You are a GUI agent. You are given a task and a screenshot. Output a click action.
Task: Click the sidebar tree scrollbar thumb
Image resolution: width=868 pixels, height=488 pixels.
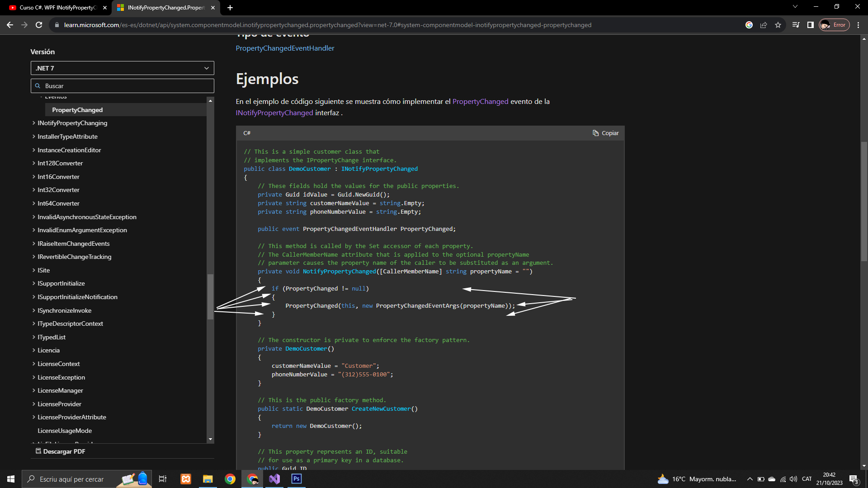[x=210, y=296]
